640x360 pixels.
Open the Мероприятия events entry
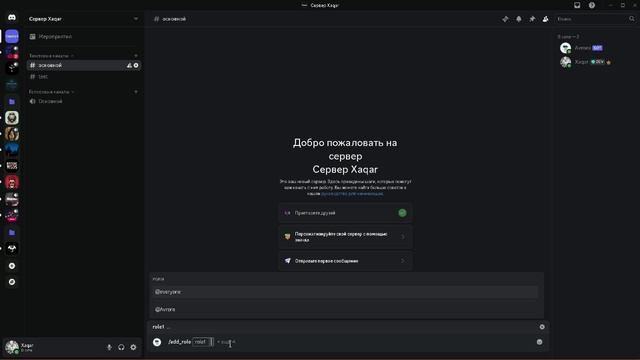tap(84, 36)
